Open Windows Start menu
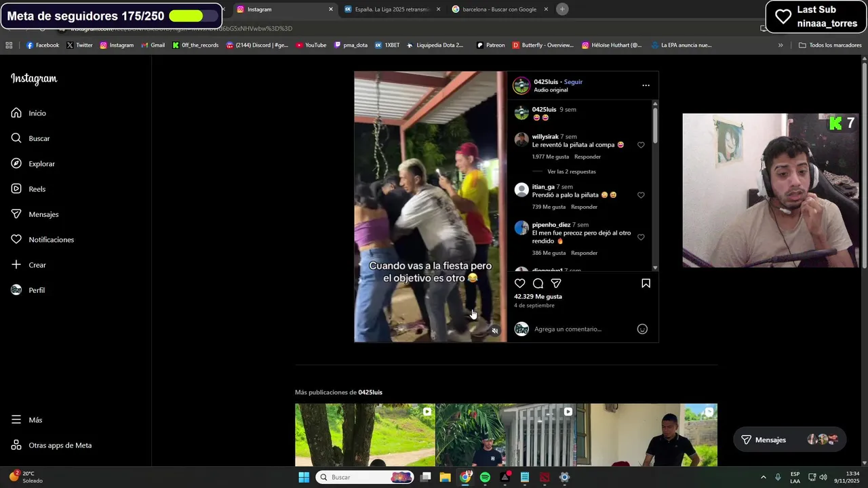Image resolution: width=868 pixels, height=488 pixels. click(x=304, y=477)
